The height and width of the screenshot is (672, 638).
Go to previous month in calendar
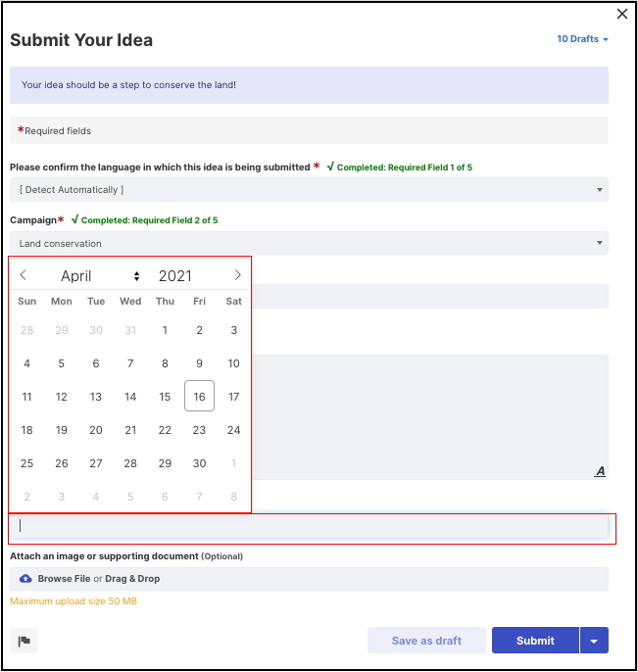pos(24,275)
